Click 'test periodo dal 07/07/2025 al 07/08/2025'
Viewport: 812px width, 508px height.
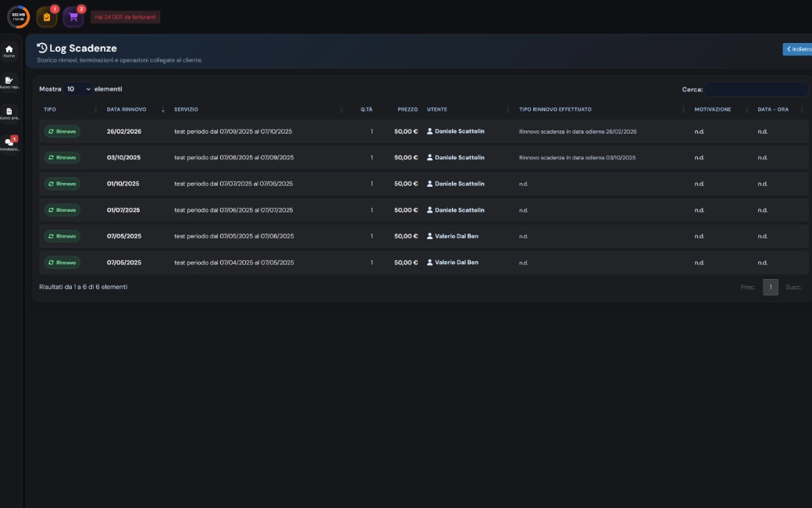(x=233, y=184)
